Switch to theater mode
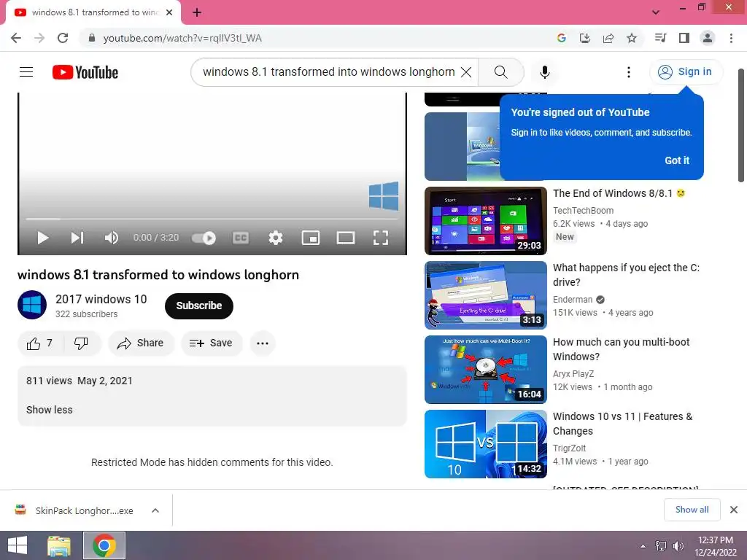747x560 pixels. [345, 238]
